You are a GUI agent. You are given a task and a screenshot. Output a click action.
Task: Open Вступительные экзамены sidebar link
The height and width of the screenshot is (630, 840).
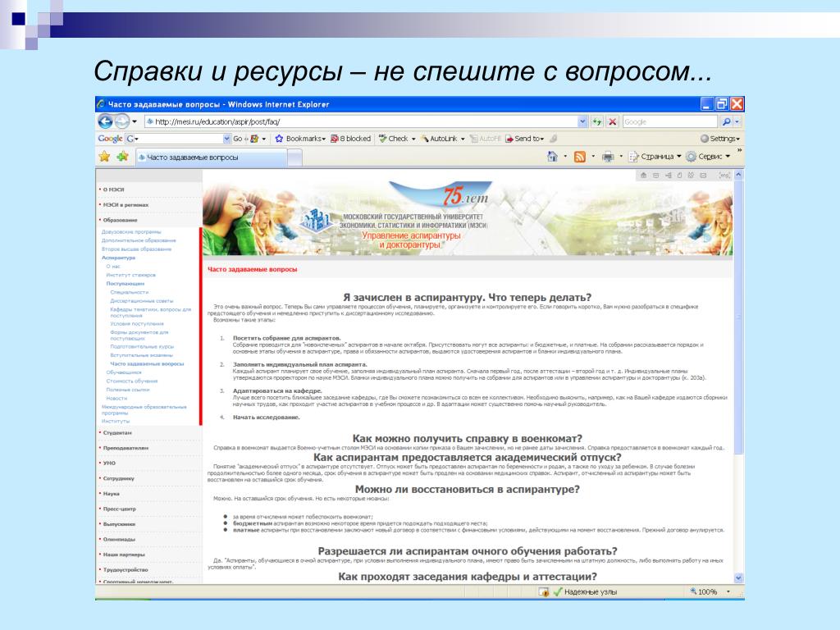[x=141, y=355]
